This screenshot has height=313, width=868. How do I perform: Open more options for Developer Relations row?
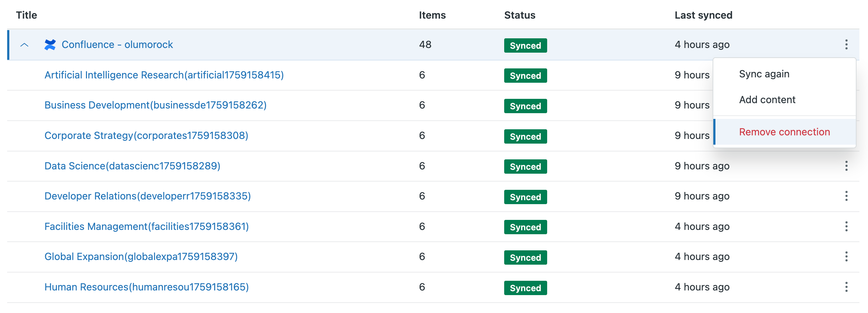tap(846, 196)
